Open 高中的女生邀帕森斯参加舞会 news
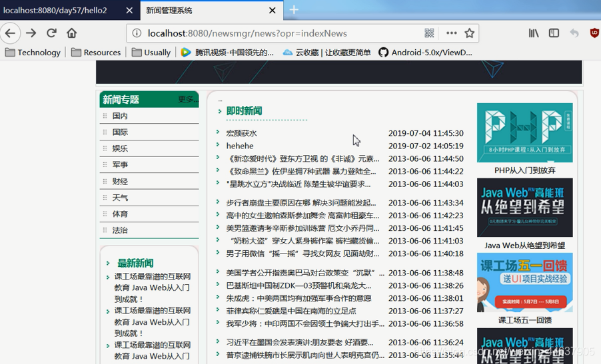The image size is (601, 364). point(302,216)
